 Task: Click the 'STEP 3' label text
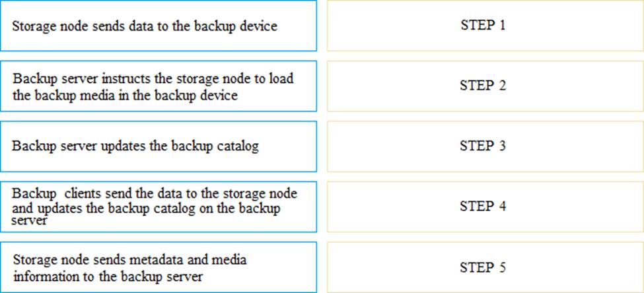click(x=483, y=146)
